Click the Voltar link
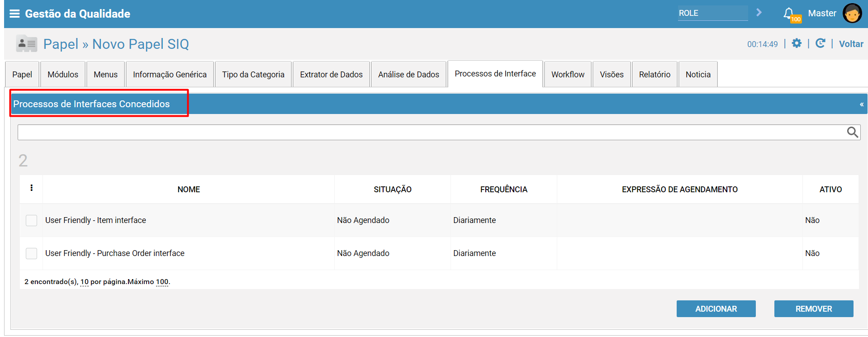 [x=851, y=44]
